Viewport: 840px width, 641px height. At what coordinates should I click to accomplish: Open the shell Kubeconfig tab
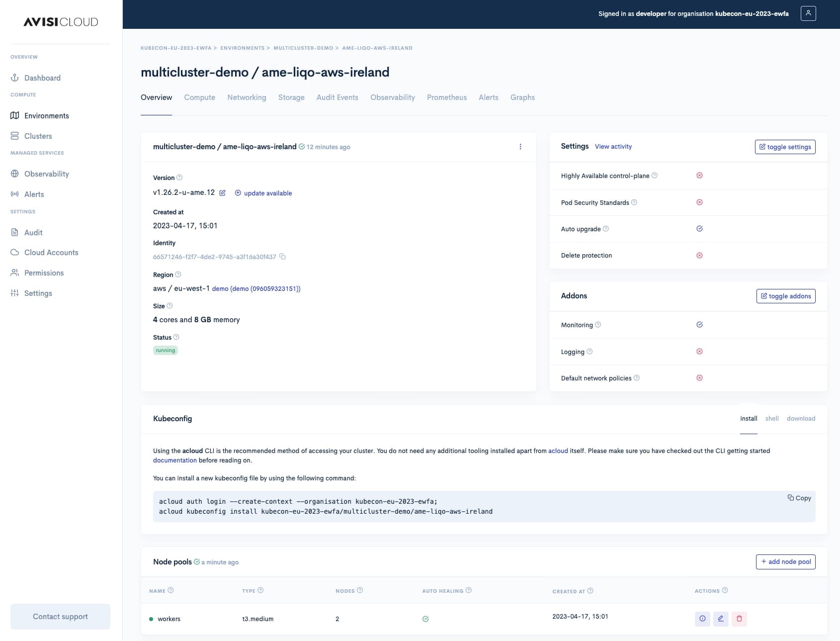(x=772, y=419)
